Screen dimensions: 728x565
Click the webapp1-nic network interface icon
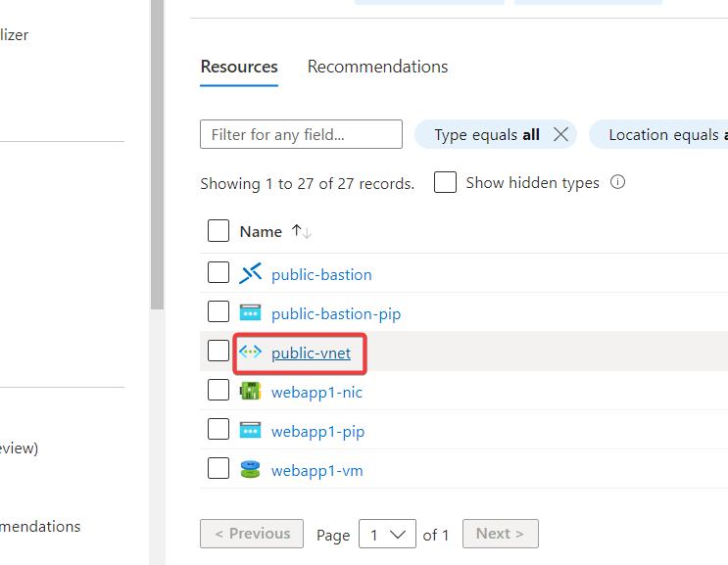251,392
